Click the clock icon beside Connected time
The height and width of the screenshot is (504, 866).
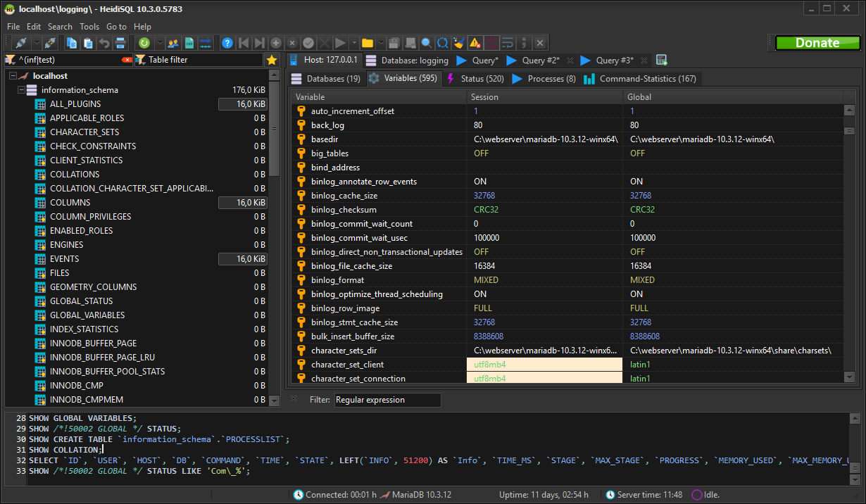(x=299, y=495)
